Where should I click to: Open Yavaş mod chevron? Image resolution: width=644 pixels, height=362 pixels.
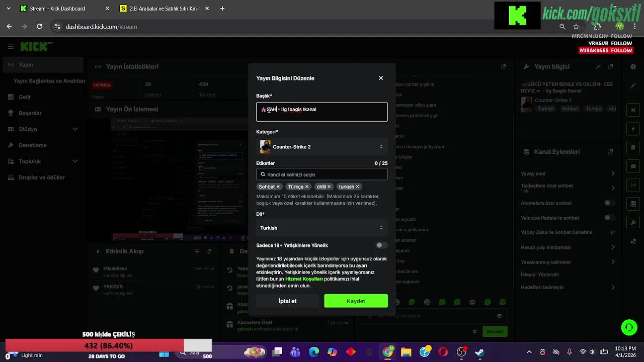coord(613,173)
